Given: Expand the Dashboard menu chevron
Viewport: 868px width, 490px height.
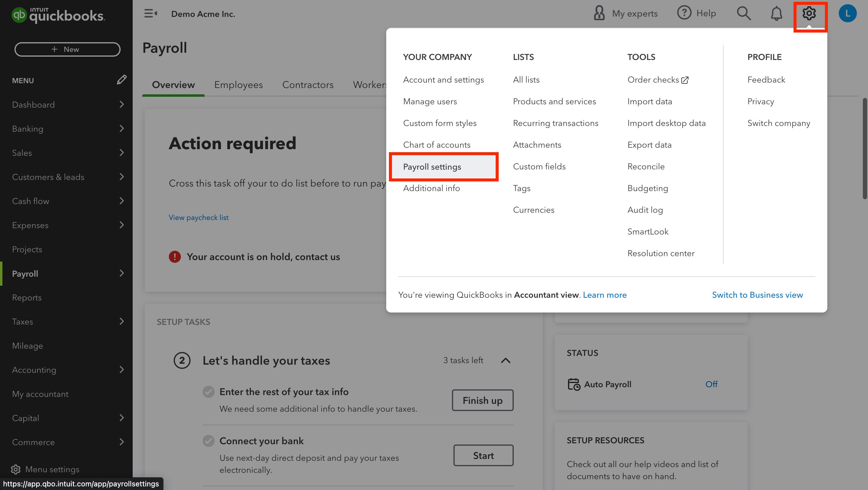Looking at the screenshot, I should tap(122, 104).
